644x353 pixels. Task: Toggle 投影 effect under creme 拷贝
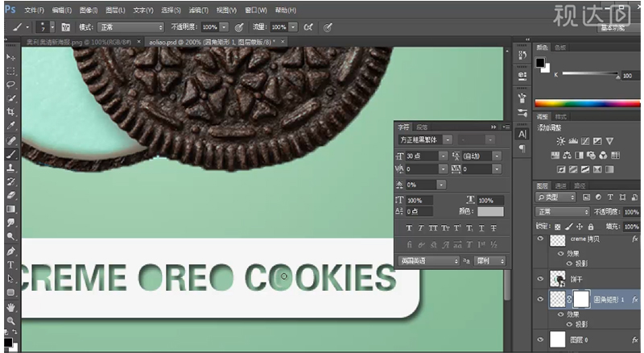569,264
